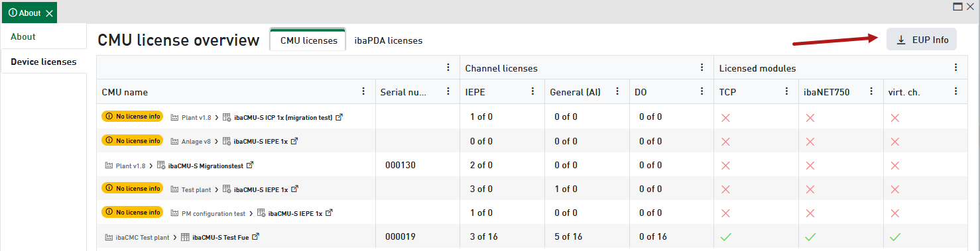Viewport: 980px width, 251px height.
Task: Open ibaCMU-S Test Fue link
Action: click(220, 237)
